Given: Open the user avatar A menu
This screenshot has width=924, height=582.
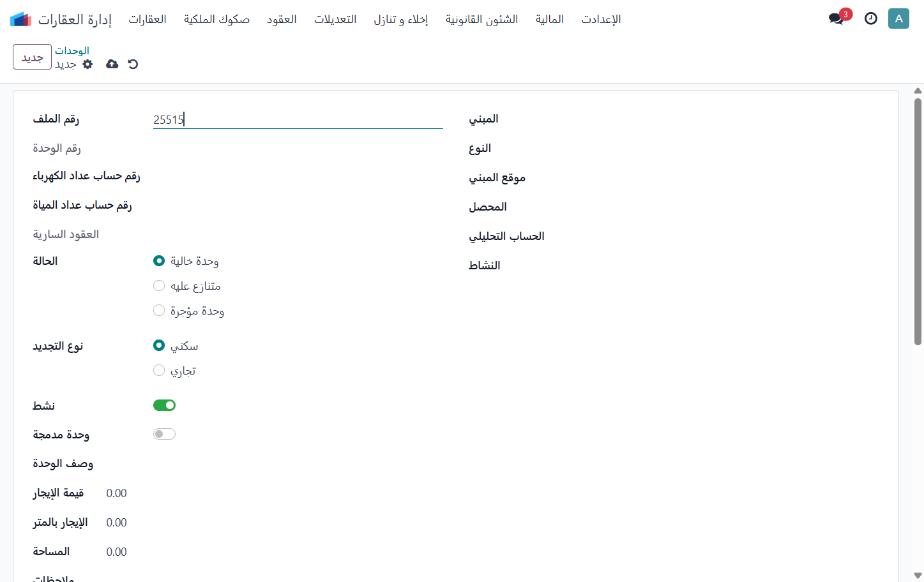Looking at the screenshot, I should click(x=898, y=19).
